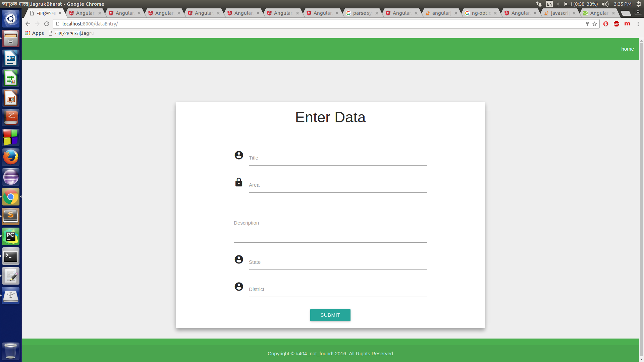644x362 pixels.
Task: Switch to the ng-optic tab
Action: point(480,13)
